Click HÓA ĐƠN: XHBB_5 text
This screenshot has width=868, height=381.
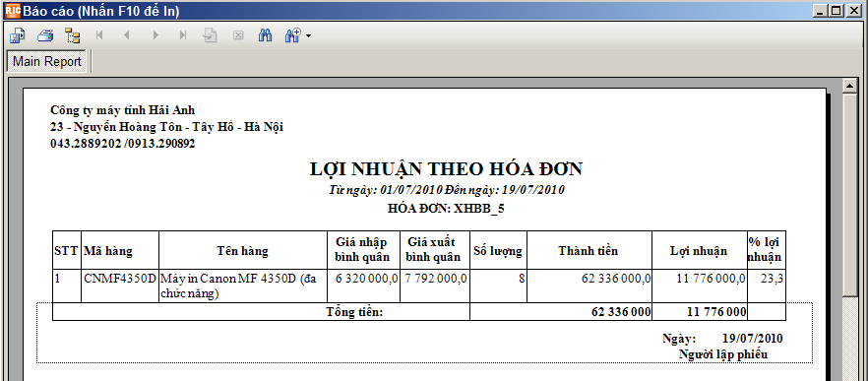(446, 209)
